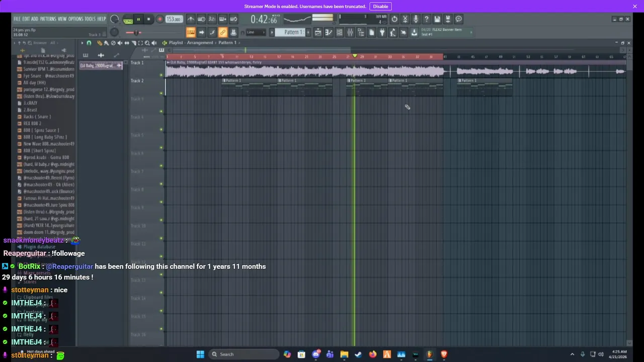This screenshot has width=644, height=362.
Task: Toggle playlist magnet snap icon
Action: [x=89, y=43]
